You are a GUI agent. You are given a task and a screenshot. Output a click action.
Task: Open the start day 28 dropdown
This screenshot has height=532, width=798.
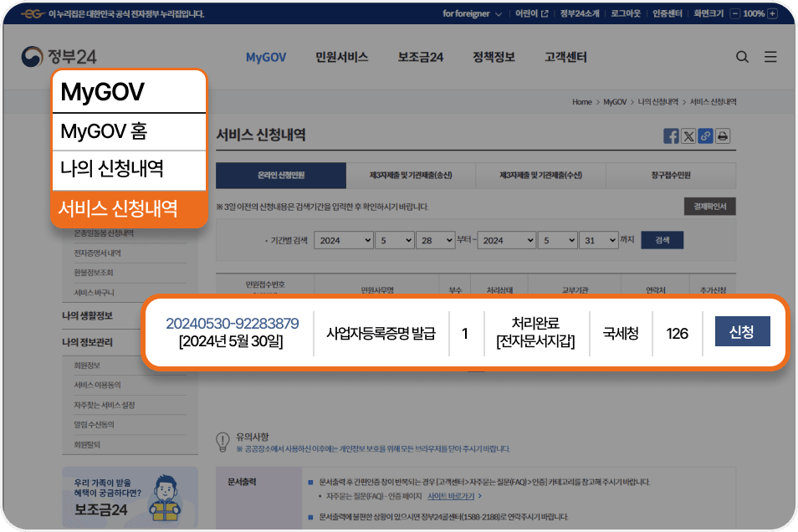[437, 240]
